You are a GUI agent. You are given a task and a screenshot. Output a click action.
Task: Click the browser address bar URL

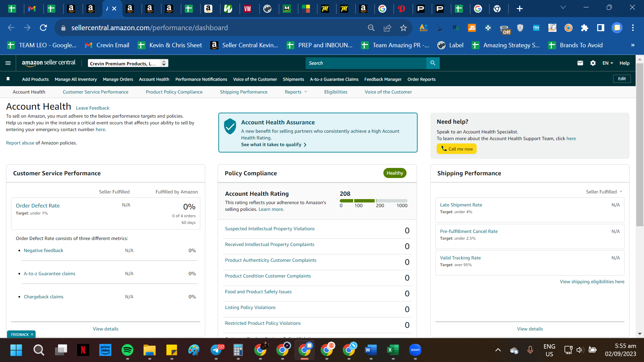pos(150,28)
